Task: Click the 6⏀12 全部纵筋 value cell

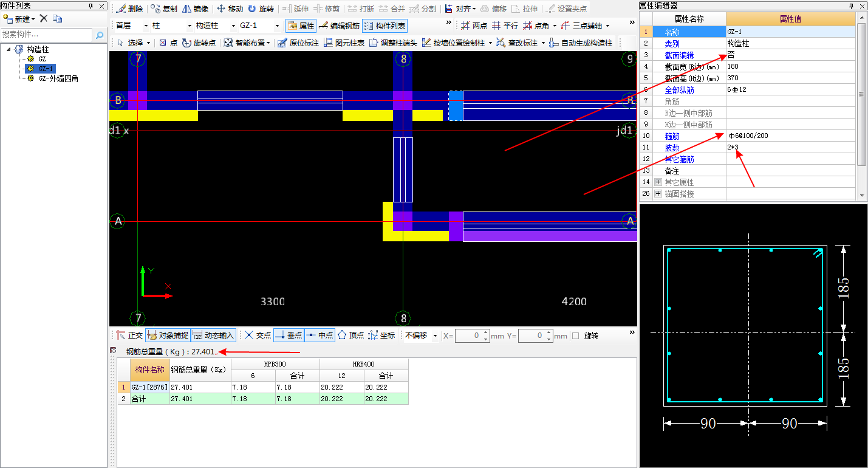Action: click(x=790, y=90)
